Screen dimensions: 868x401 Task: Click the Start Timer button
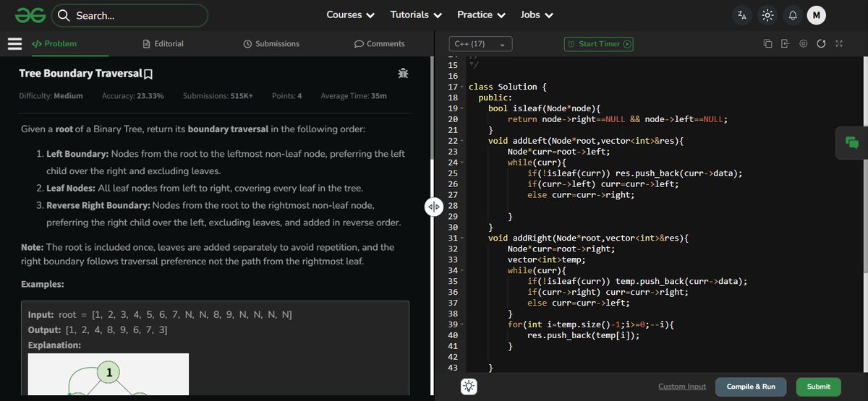599,44
